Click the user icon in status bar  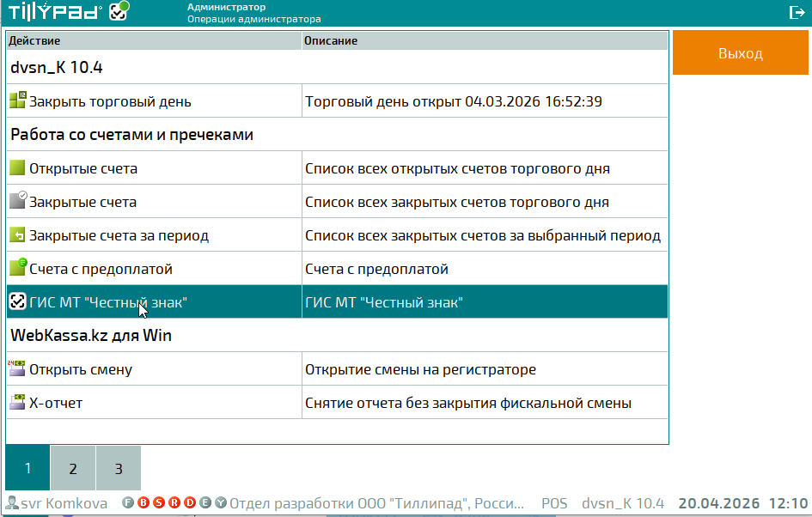(x=12, y=502)
